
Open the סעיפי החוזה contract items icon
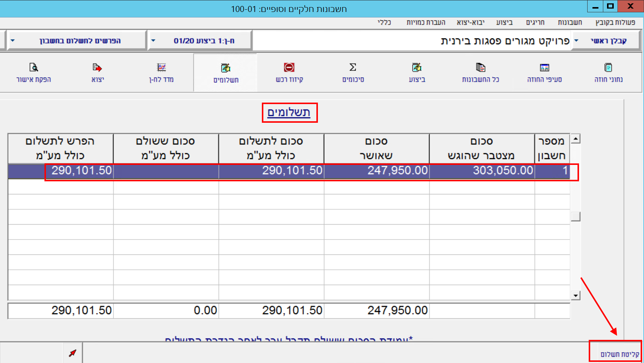tap(544, 68)
